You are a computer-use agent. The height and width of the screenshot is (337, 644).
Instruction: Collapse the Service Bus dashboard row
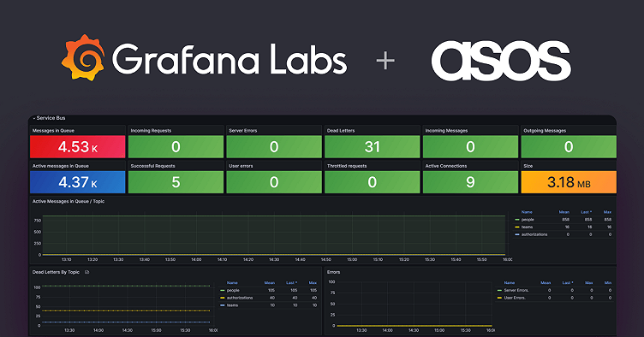tap(49, 118)
